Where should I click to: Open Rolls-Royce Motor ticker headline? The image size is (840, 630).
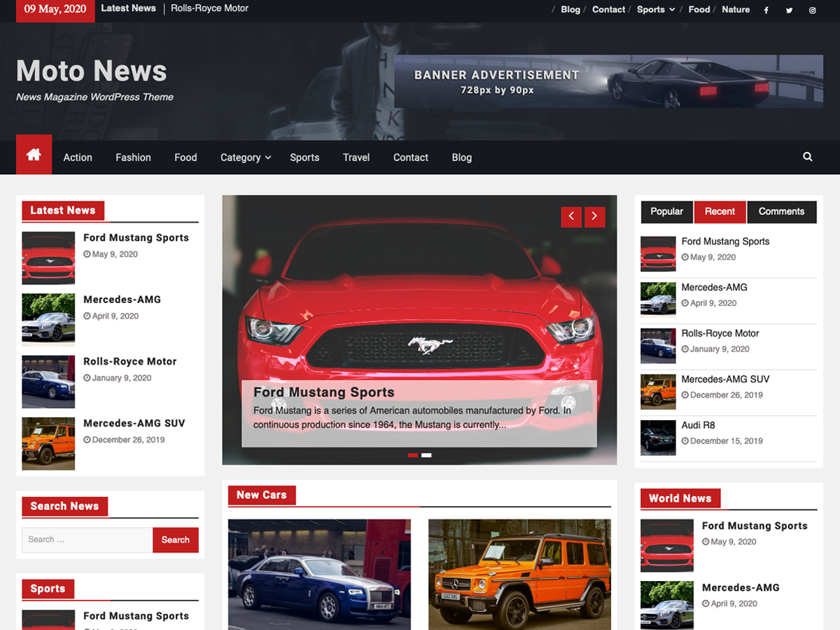click(x=210, y=8)
